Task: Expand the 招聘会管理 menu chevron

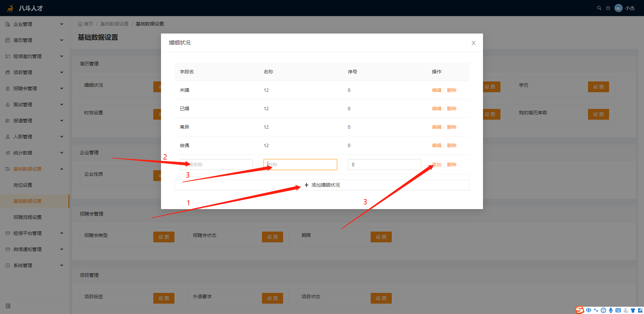Action: click(62, 88)
